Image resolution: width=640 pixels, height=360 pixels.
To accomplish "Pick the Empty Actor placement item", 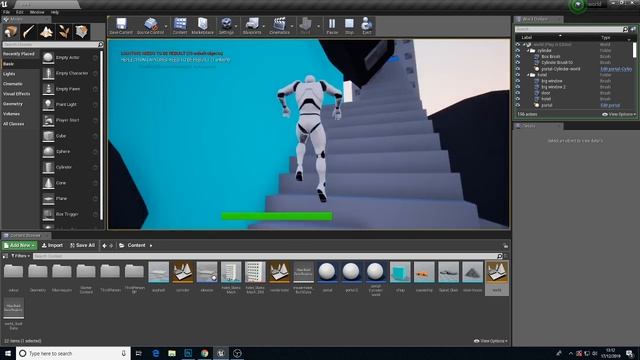I will point(70,58).
